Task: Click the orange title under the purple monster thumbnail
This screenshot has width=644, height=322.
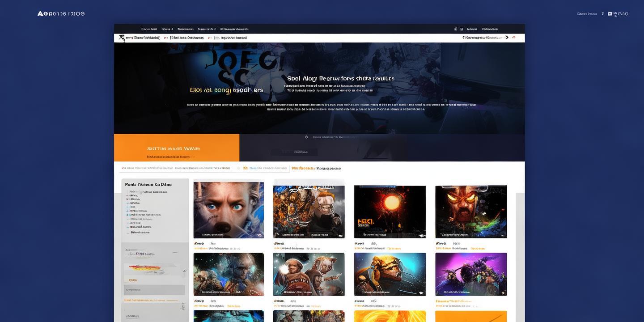Action: 454,301
